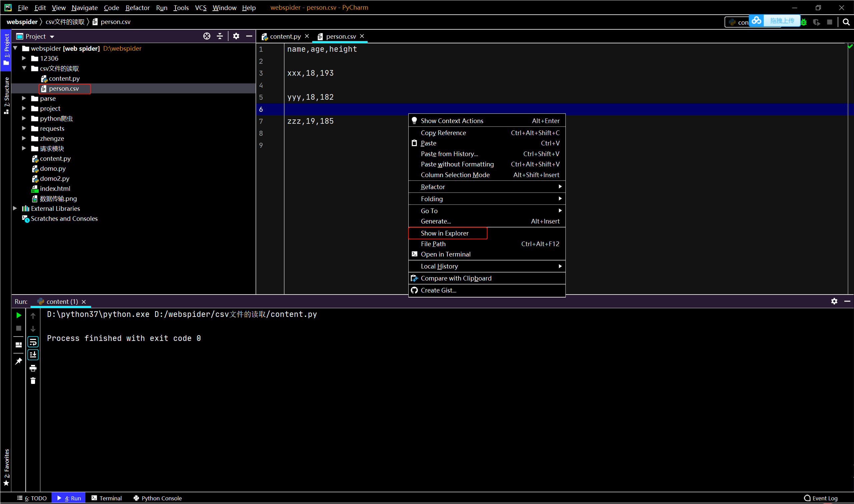Open the run configuration dropdown
854x504 pixels.
[737, 22]
